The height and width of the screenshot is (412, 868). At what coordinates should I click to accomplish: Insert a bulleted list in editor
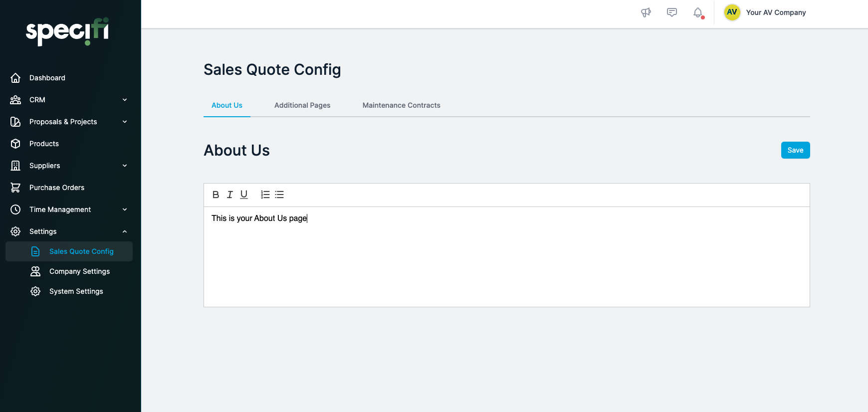pyautogui.click(x=279, y=195)
